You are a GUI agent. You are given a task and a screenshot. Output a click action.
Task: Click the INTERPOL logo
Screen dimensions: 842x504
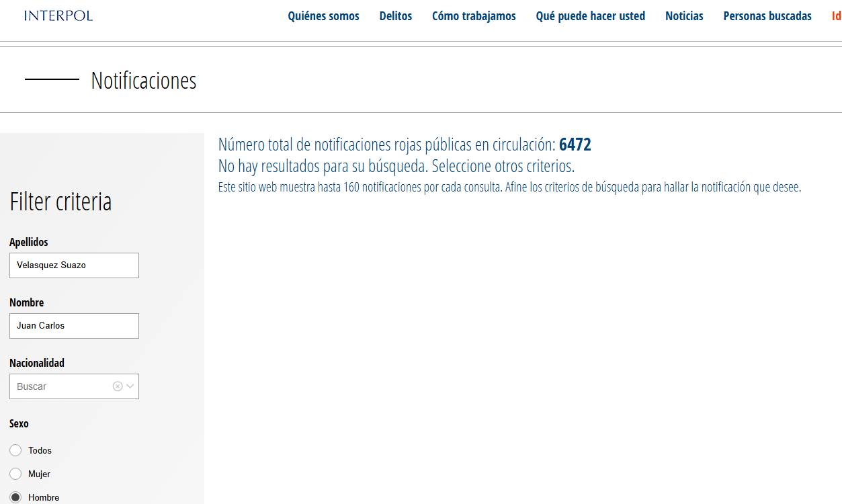(58, 15)
